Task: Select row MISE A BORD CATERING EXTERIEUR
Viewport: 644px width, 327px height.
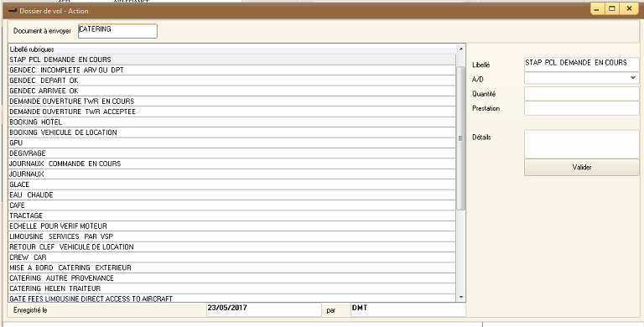Action: click(232, 267)
